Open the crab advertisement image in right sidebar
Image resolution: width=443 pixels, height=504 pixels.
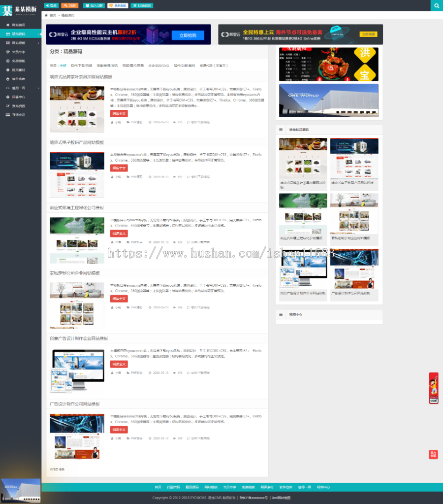(x=329, y=64)
